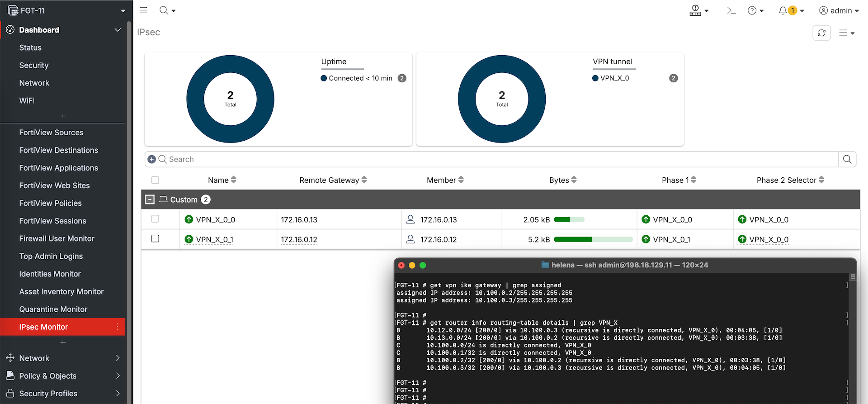Image resolution: width=868 pixels, height=404 pixels.
Task: Click into the Search input field
Action: [x=497, y=159]
